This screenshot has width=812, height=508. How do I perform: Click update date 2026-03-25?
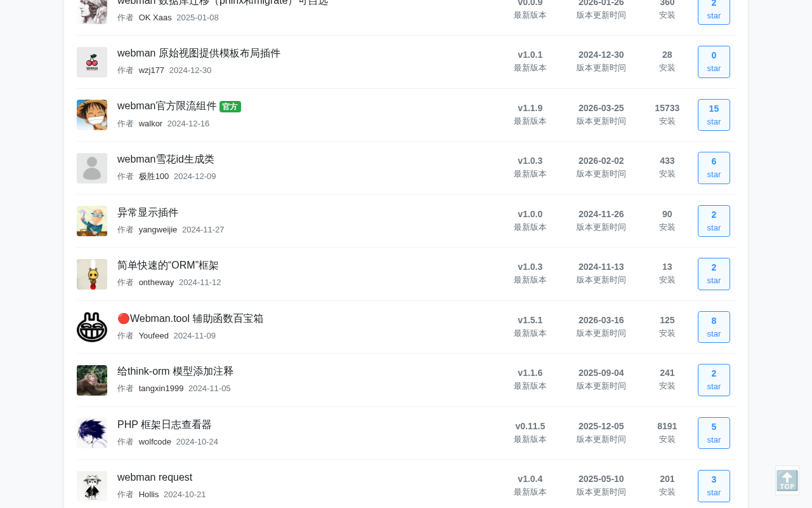(601, 108)
